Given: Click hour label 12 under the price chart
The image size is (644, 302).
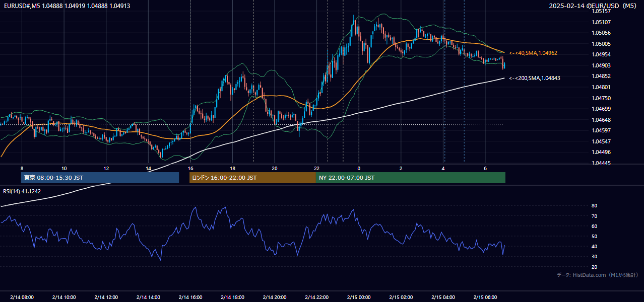Looking at the screenshot, I should [106, 168].
